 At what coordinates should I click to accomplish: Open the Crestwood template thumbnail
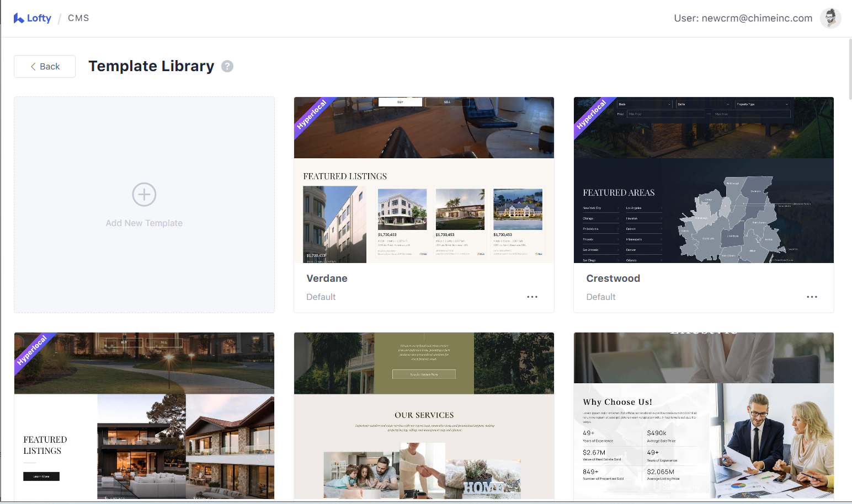point(704,180)
